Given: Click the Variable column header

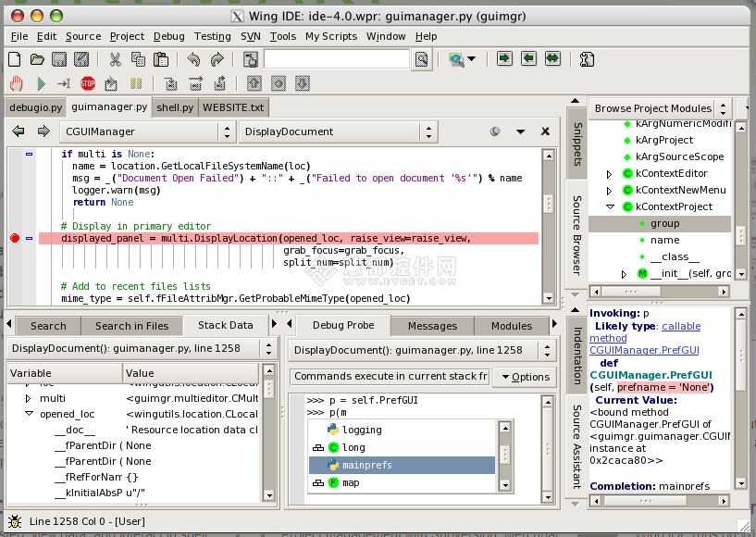Looking at the screenshot, I should pyautogui.click(x=65, y=373).
